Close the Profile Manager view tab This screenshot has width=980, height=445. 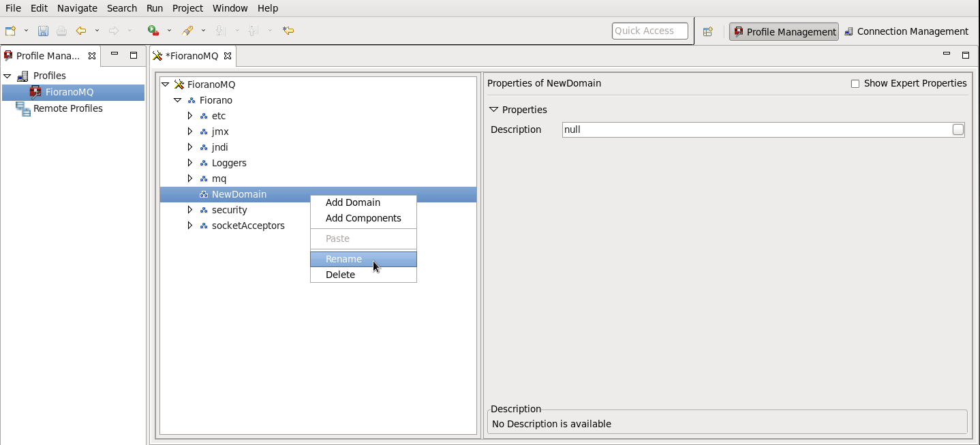point(92,56)
